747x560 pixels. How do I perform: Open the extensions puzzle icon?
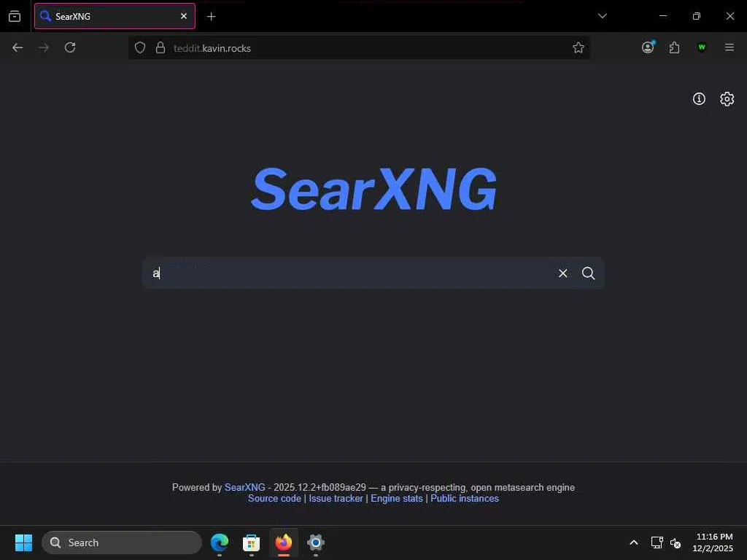click(674, 47)
